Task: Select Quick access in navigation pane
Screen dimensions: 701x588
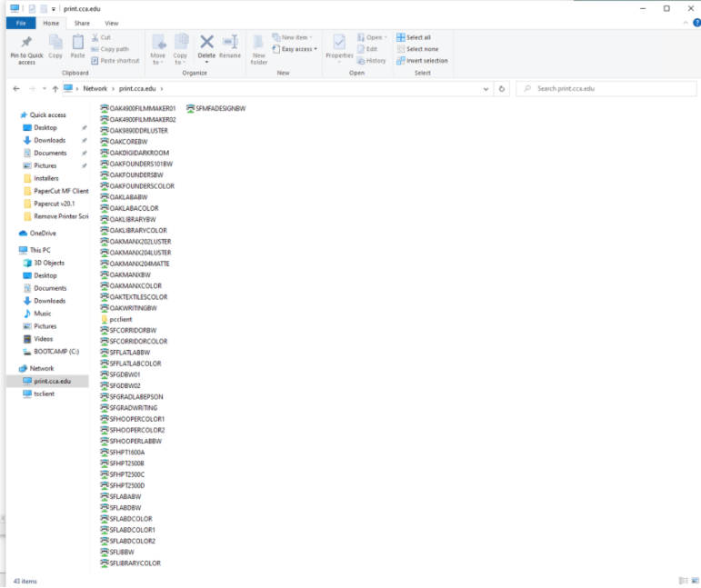Action: click(47, 115)
